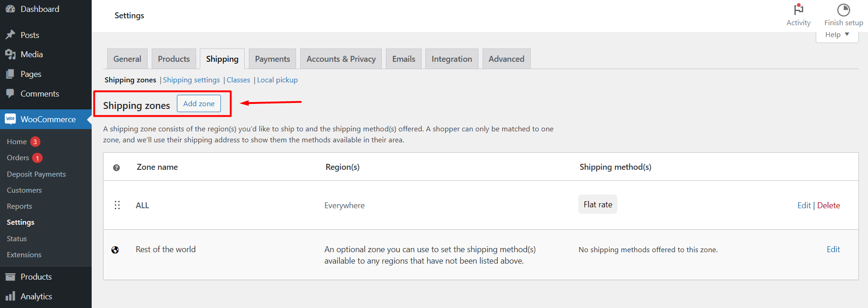The width and height of the screenshot is (868, 308).
Task: Open the WooCommerce menu label
Action: [48, 119]
